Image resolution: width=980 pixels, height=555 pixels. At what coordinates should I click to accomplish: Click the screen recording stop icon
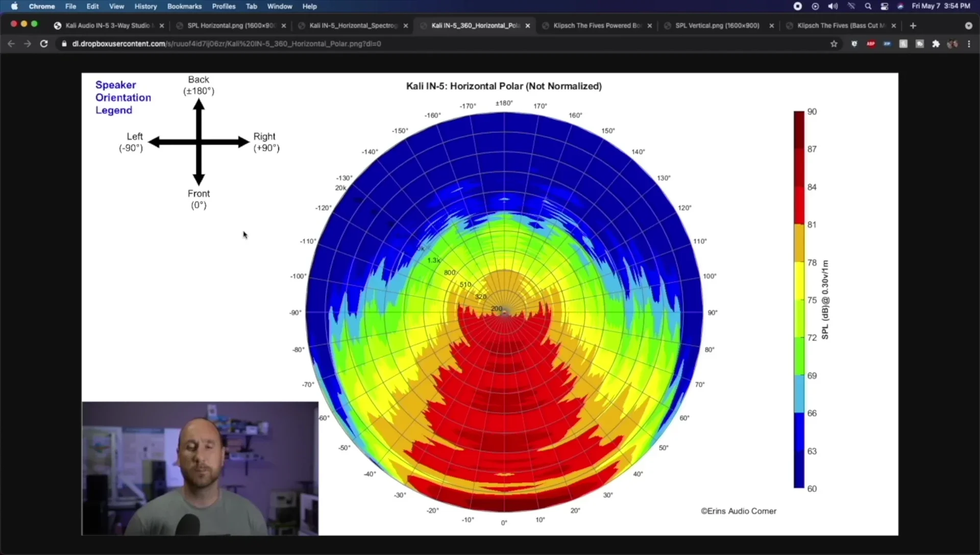point(798,6)
